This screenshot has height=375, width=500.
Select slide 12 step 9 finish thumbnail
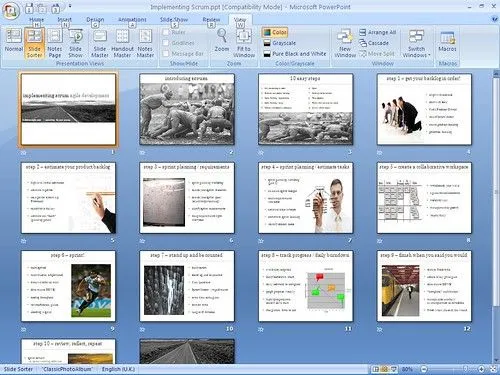click(424, 286)
